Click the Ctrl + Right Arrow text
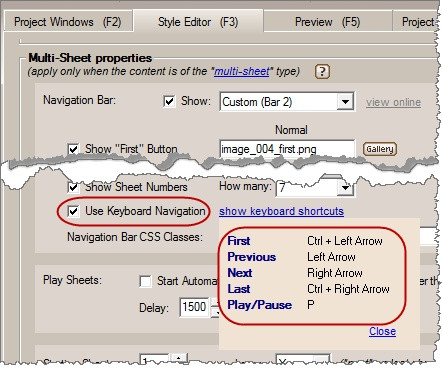The width and height of the screenshot is (442, 370). pos(348,289)
